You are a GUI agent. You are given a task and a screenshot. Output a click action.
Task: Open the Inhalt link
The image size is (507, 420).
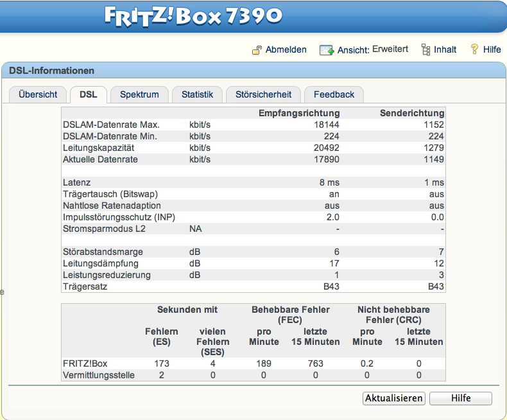pyautogui.click(x=445, y=49)
